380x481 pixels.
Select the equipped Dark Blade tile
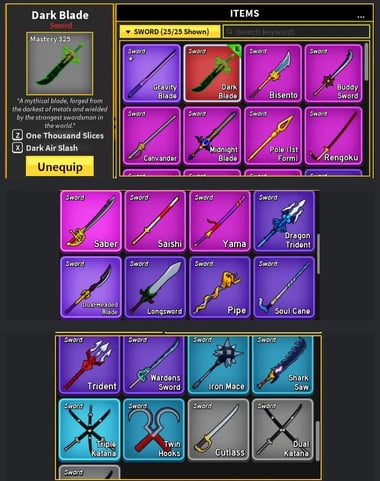pyautogui.click(x=212, y=73)
